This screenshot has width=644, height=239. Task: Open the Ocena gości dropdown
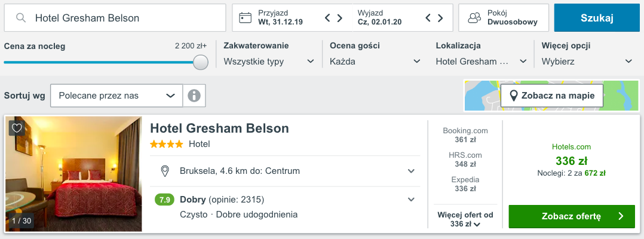tap(375, 61)
